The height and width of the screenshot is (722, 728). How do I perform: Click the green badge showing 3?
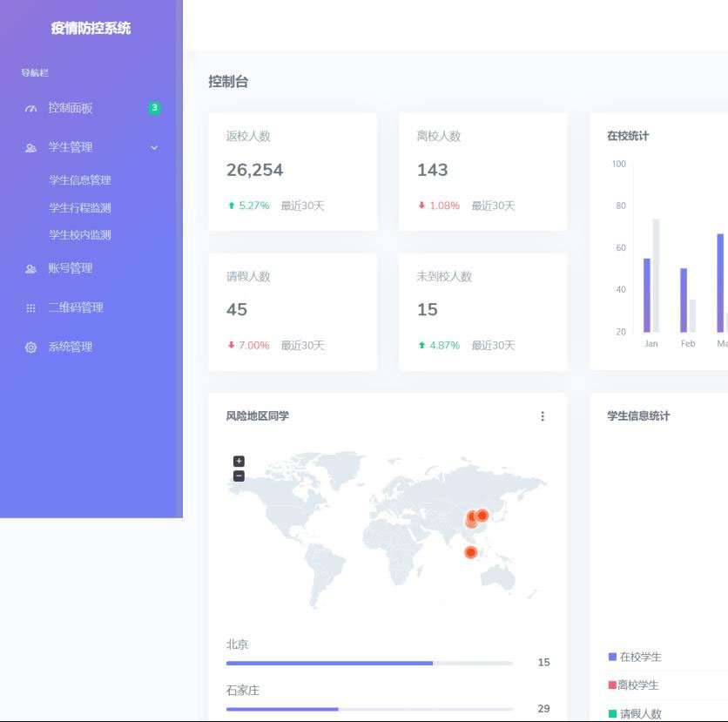point(154,108)
